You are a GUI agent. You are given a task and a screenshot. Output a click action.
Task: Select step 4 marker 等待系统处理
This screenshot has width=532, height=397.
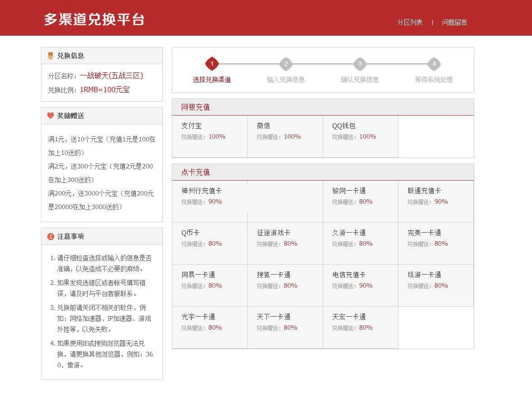tap(434, 64)
